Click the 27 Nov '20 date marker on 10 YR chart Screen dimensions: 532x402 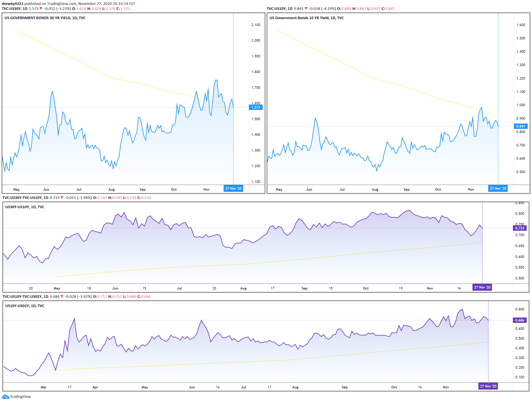(x=498, y=188)
